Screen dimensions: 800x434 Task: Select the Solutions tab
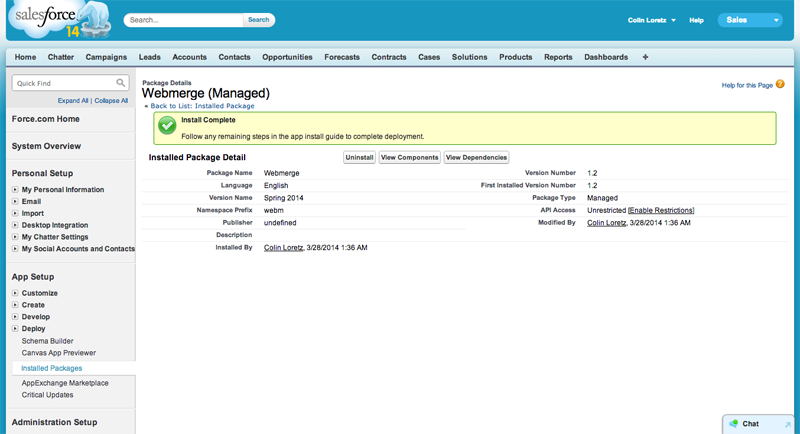[469, 57]
